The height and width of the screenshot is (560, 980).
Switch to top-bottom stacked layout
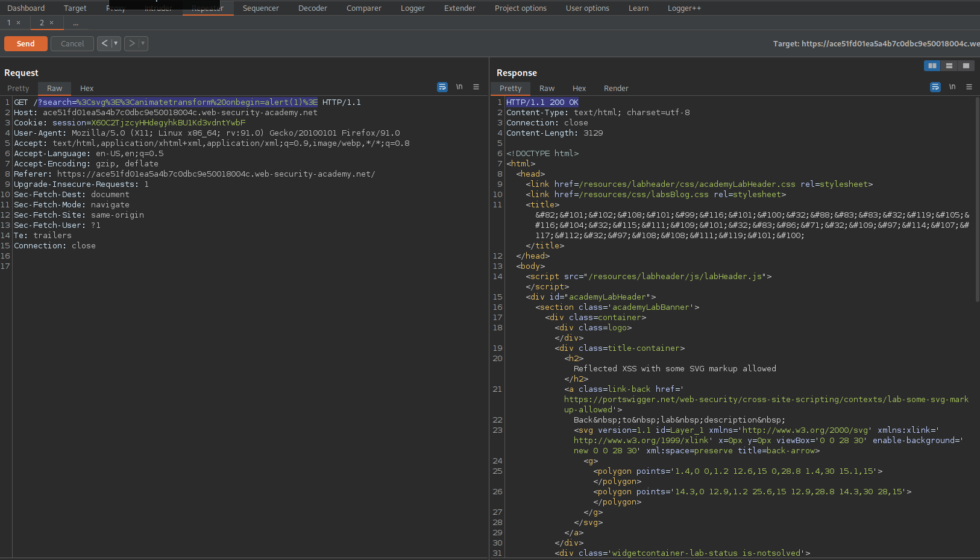click(x=949, y=66)
